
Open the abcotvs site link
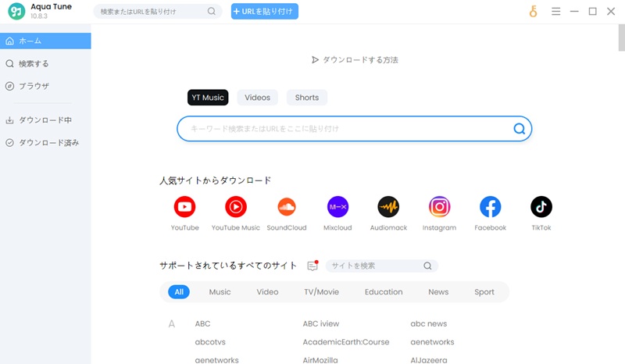tap(210, 342)
